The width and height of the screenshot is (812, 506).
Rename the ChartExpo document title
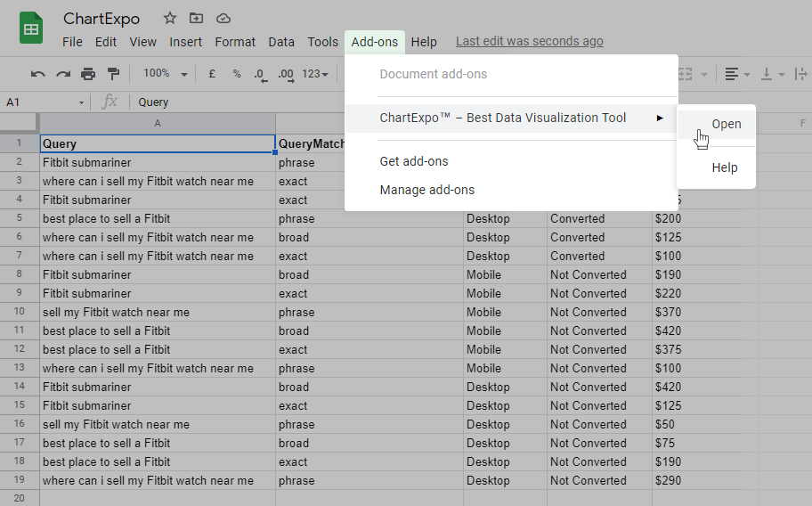point(101,20)
